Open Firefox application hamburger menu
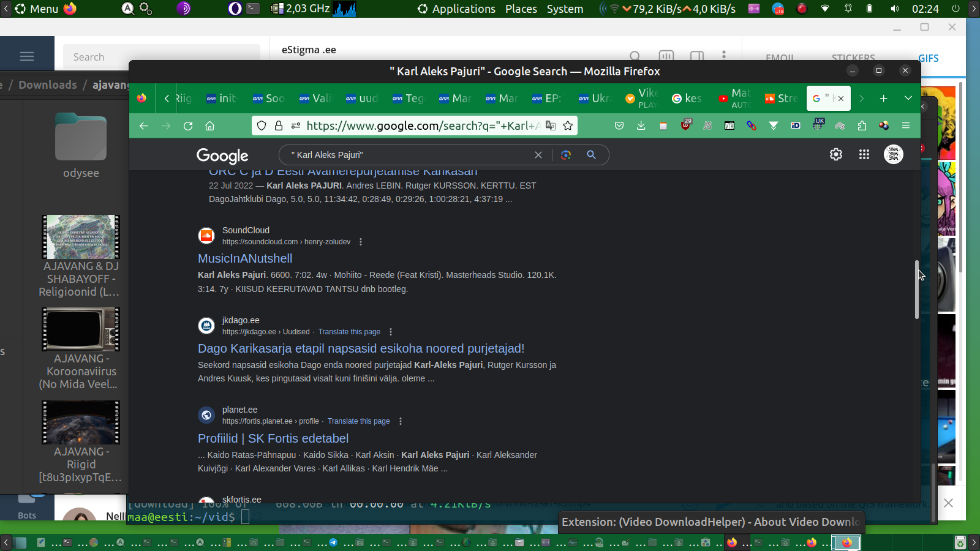The image size is (980, 551). tap(906, 126)
